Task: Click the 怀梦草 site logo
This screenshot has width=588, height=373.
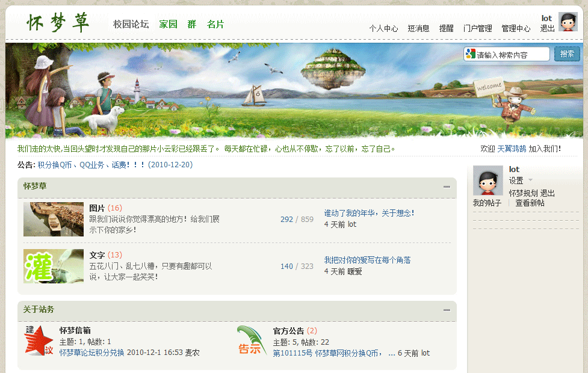Action: click(x=58, y=22)
